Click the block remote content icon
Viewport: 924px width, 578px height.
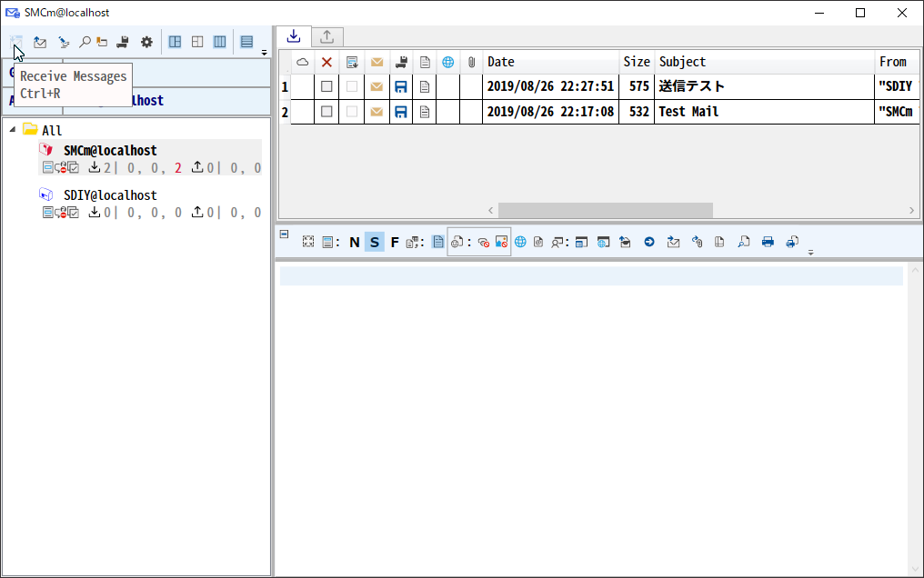[484, 242]
